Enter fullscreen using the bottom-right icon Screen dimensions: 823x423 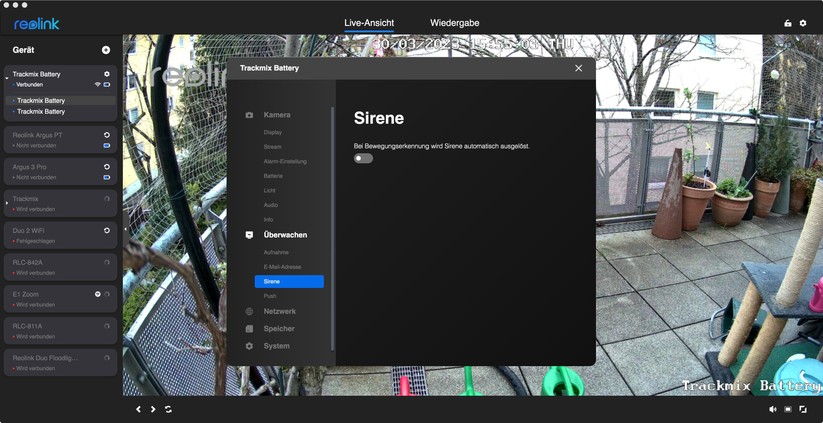[x=802, y=409]
